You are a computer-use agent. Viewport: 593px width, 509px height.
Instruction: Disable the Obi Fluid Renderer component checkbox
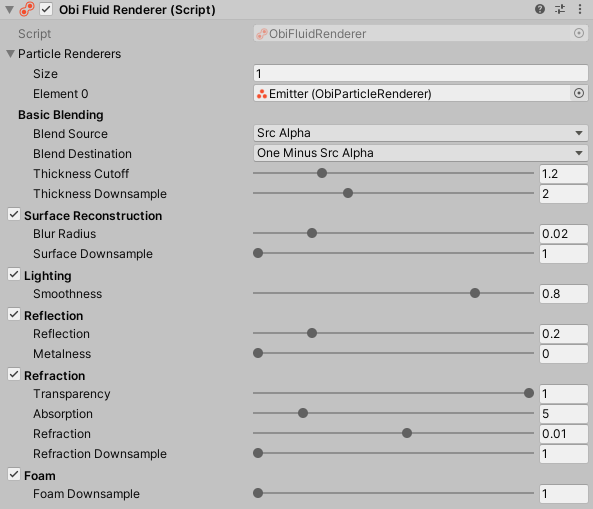tap(46, 9)
